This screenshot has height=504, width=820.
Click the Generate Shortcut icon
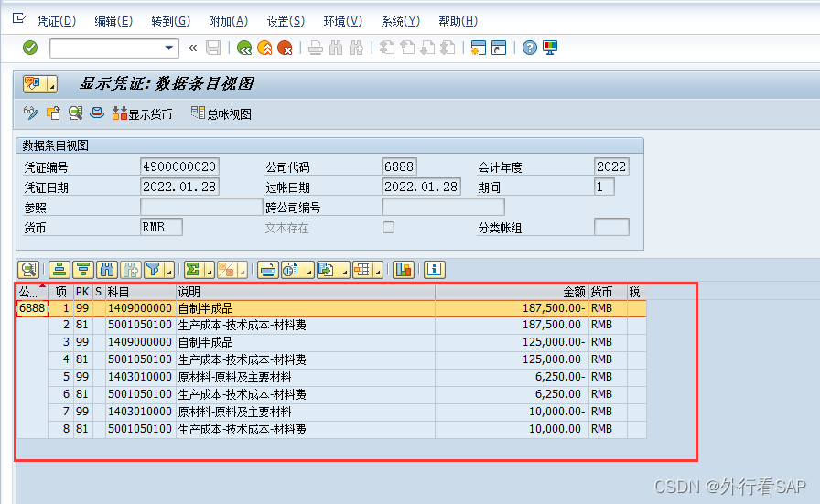pos(499,48)
